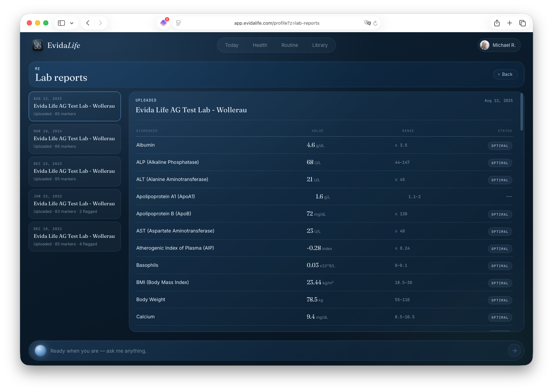Click the lab report panel scrollbar

(522, 112)
